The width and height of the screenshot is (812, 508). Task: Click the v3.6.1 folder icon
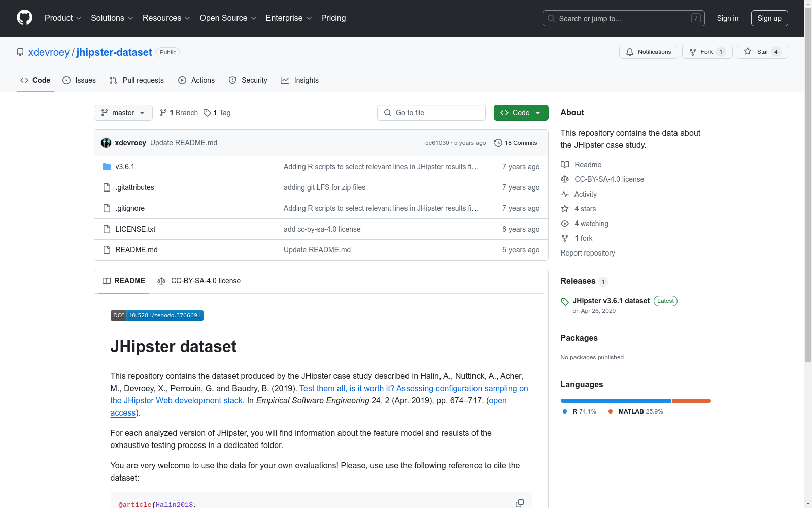pyautogui.click(x=107, y=167)
